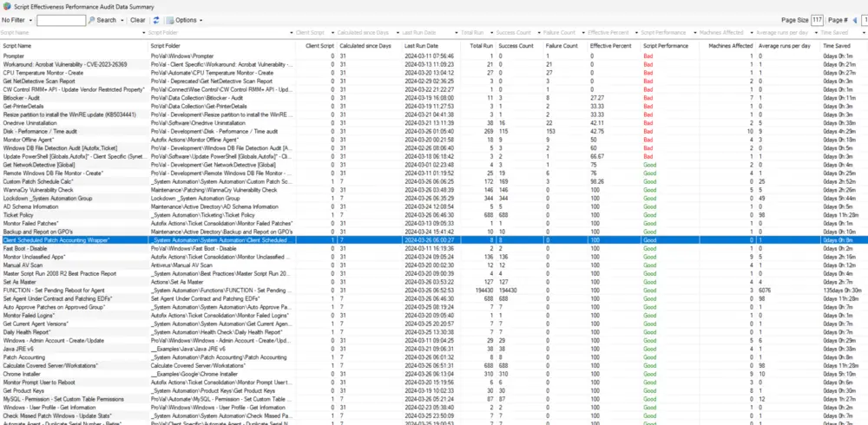
Task: Click the highlighted Client Scheduled Patch Accounting Wrapper* row
Action: coord(434,240)
